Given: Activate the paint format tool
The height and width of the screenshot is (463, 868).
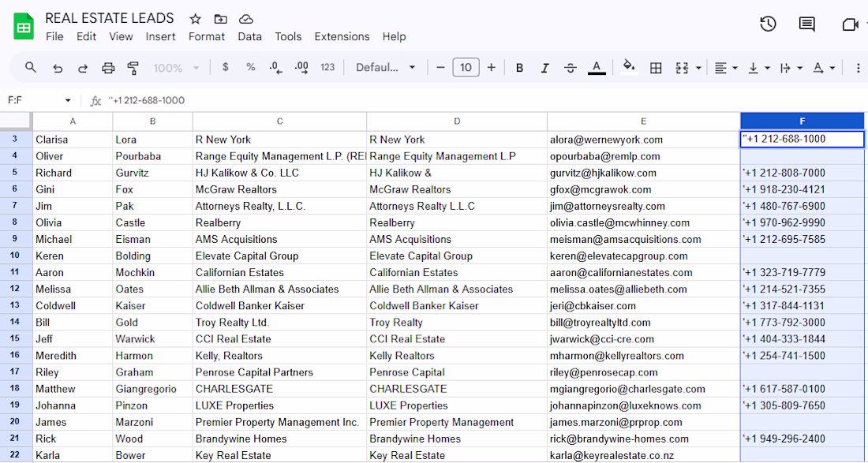Looking at the screenshot, I should [x=133, y=68].
